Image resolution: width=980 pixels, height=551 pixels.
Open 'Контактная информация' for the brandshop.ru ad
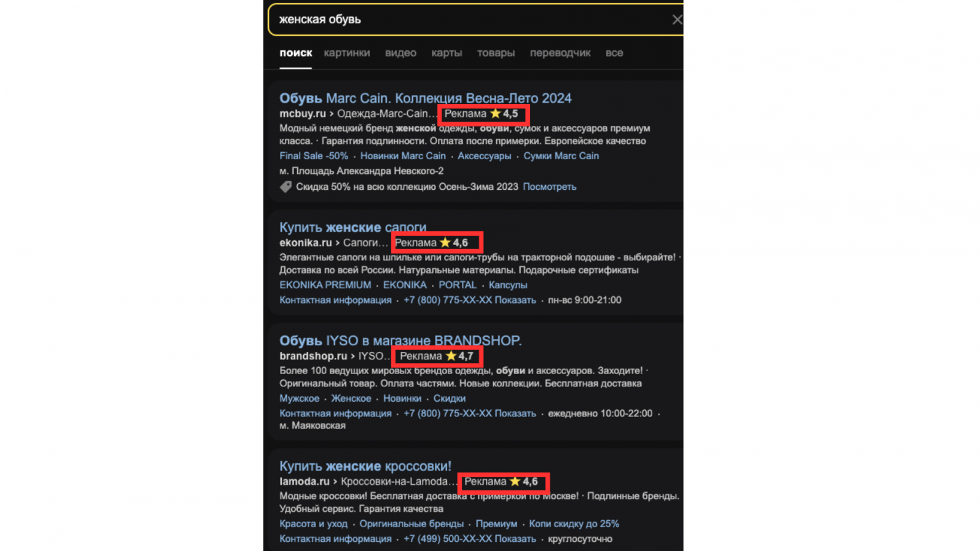[x=336, y=413]
